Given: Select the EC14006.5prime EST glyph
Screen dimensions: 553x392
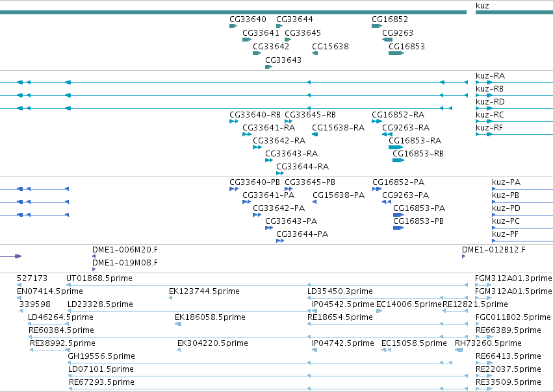Looking at the screenshot, I should click(x=379, y=311).
